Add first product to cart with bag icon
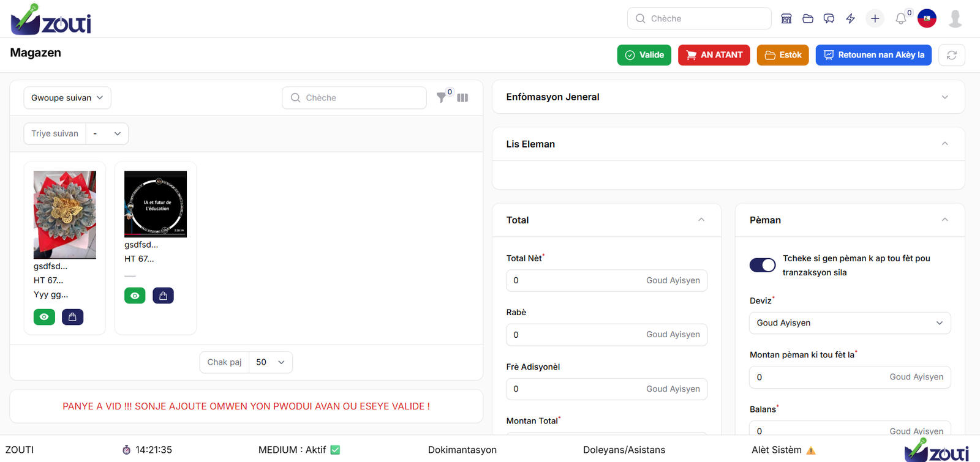This screenshot has height=462, width=980. click(72, 317)
